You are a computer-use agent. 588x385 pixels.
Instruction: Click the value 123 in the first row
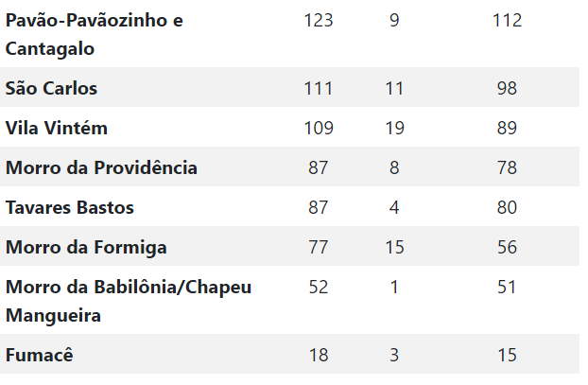tap(319, 20)
